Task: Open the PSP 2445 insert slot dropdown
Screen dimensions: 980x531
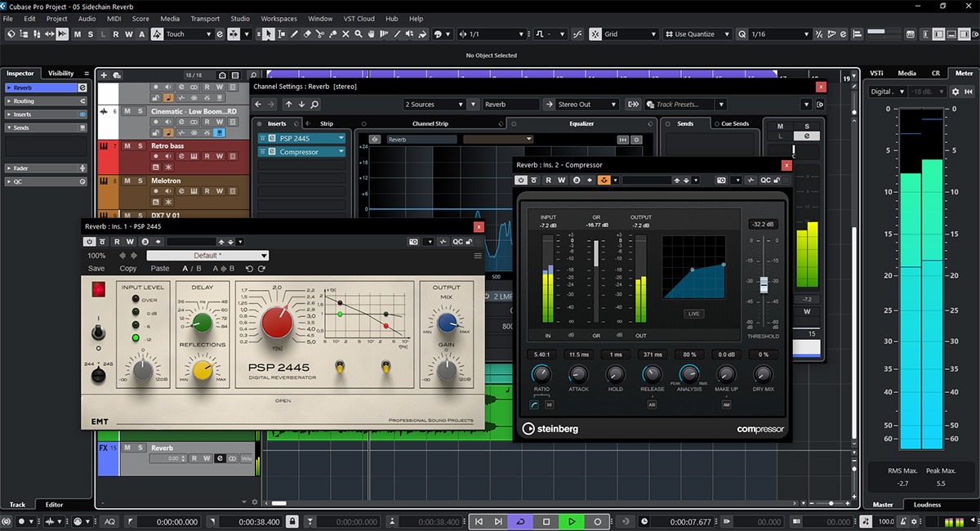Action: pos(341,139)
